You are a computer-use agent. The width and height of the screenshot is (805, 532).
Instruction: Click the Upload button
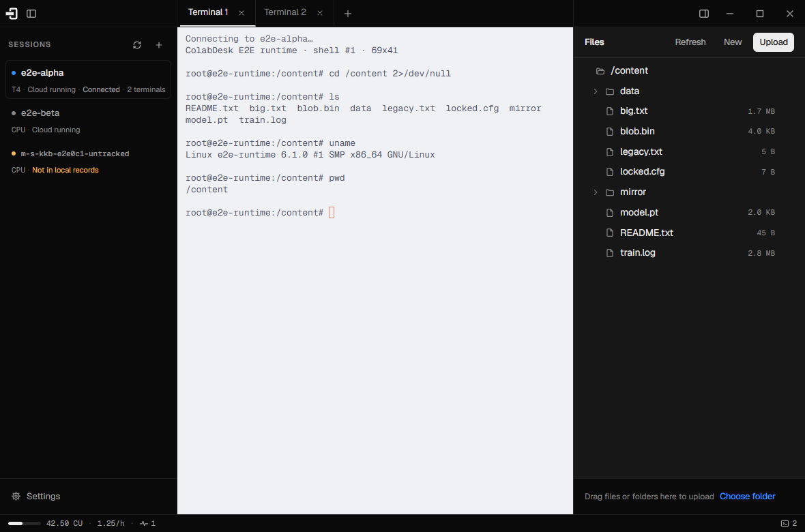(x=773, y=42)
